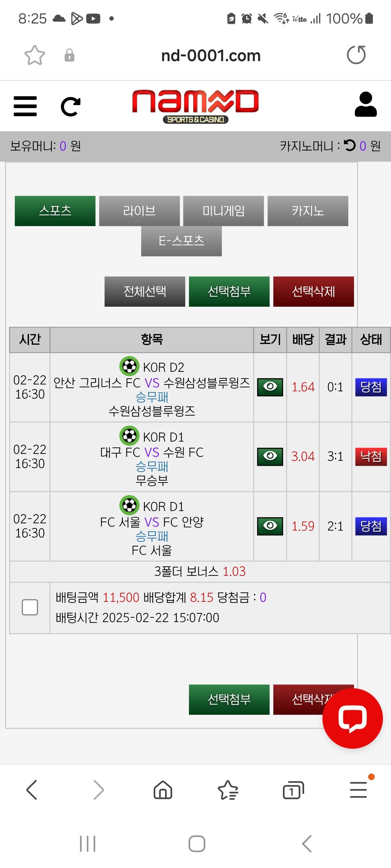Check the bet slip checkbox
This screenshot has width=391, height=868.
30,607
